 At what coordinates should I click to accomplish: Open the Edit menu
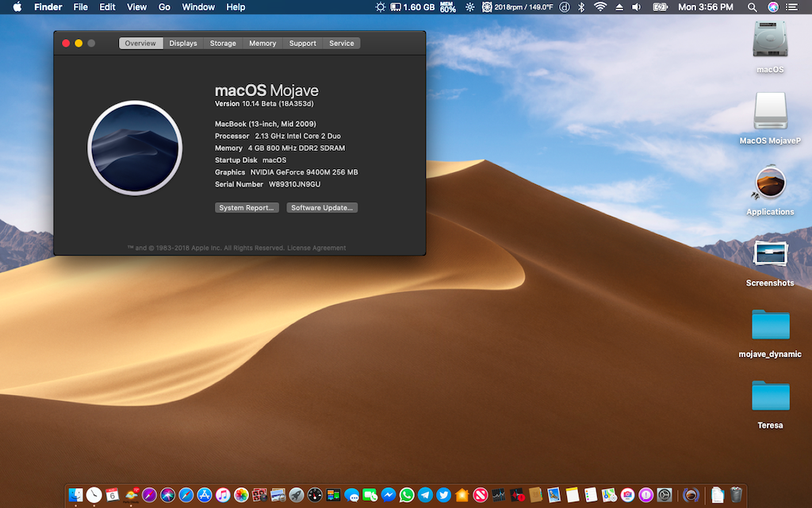pos(107,6)
